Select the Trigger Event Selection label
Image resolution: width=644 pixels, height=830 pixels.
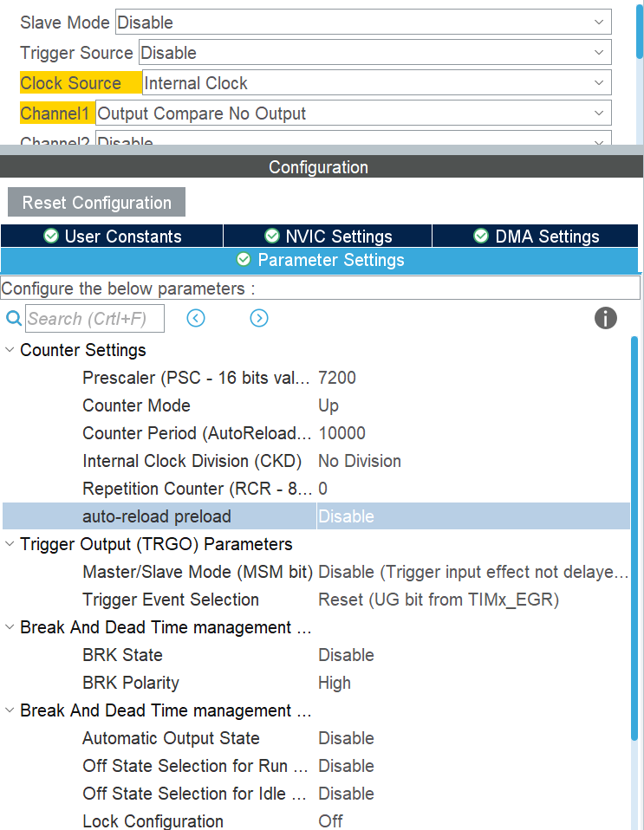pos(171,600)
